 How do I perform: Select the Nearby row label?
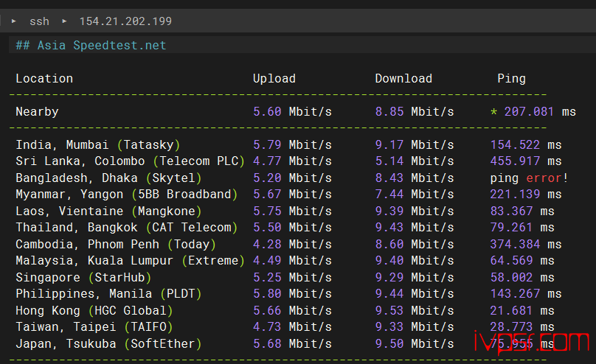(x=37, y=112)
